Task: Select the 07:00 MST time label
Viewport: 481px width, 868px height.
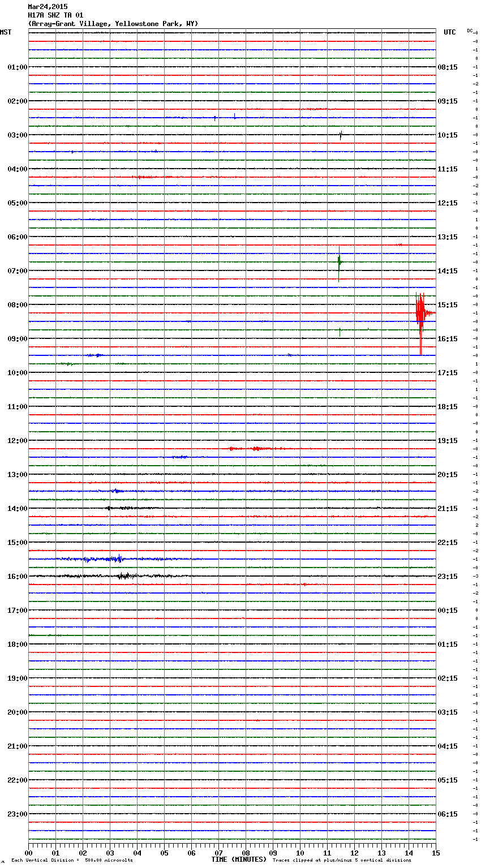Action: coord(18,271)
